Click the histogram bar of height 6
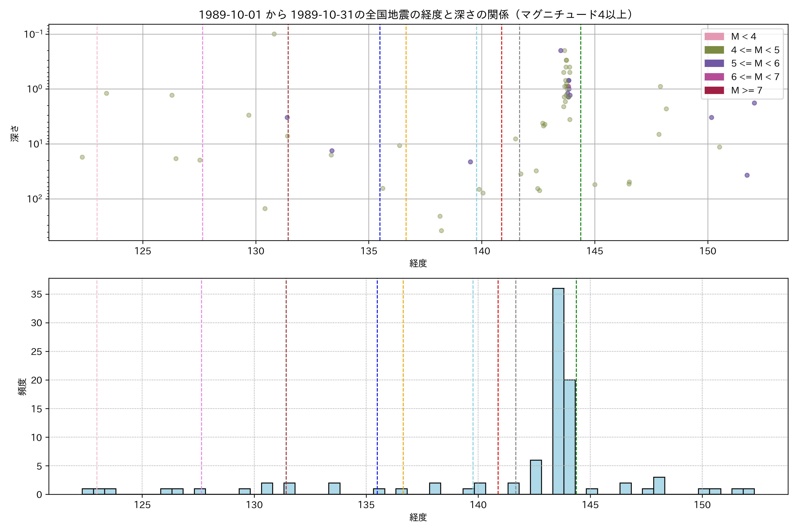The height and width of the screenshot is (532, 798). point(536,477)
